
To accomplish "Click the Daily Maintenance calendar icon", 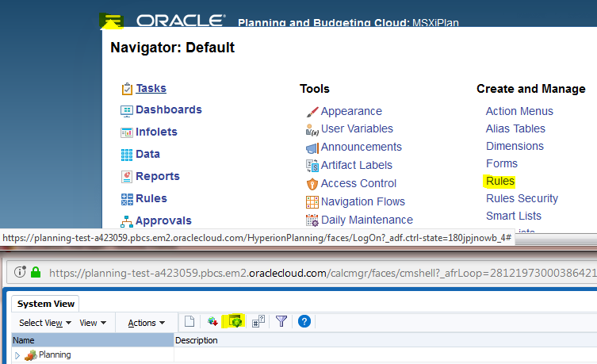I will point(312,220).
